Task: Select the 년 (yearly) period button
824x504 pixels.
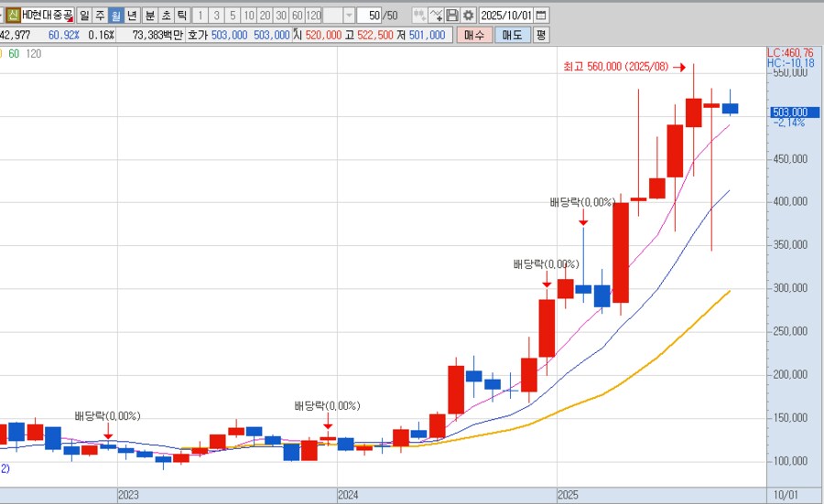Action: pos(132,16)
